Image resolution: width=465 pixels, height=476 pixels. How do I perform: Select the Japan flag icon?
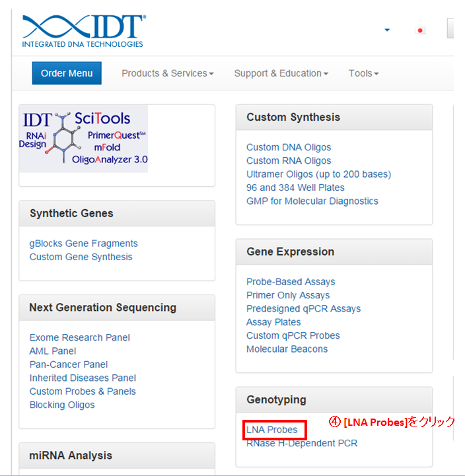pyautogui.click(x=420, y=30)
